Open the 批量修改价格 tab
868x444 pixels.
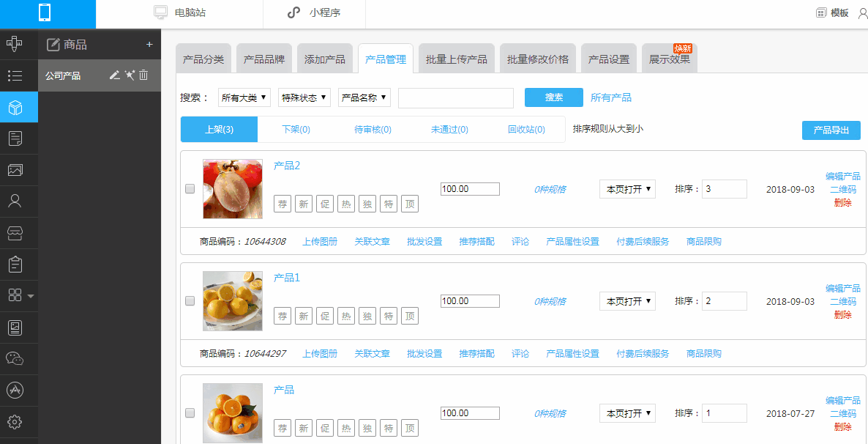[x=538, y=59]
